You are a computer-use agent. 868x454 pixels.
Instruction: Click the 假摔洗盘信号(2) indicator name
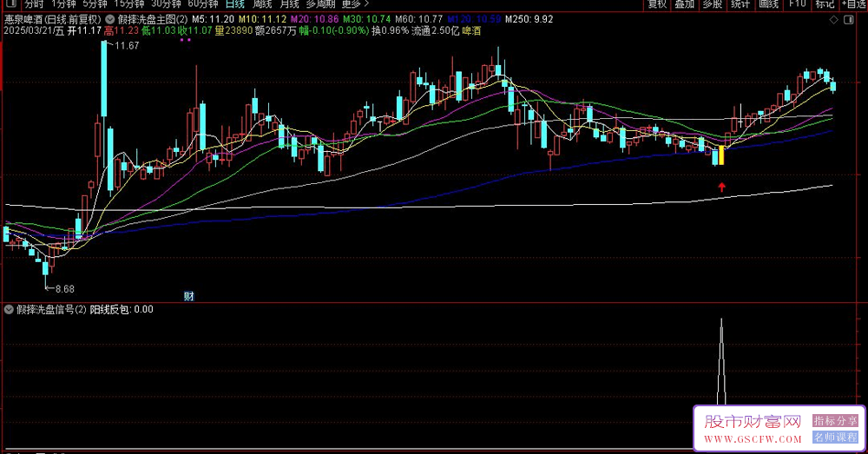coord(51,310)
